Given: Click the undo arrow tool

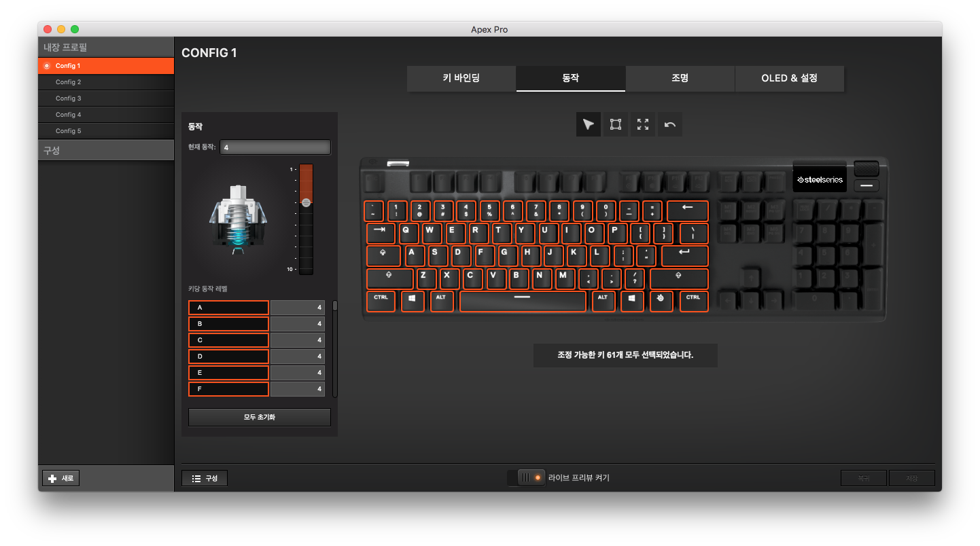Looking at the screenshot, I should (x=670, y=124).
